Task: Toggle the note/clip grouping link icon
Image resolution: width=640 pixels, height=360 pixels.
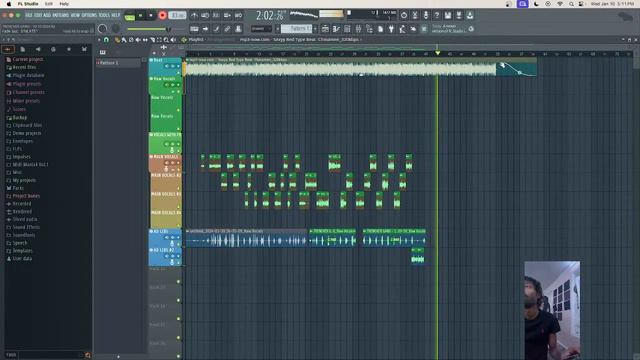Action: point(227,29)
